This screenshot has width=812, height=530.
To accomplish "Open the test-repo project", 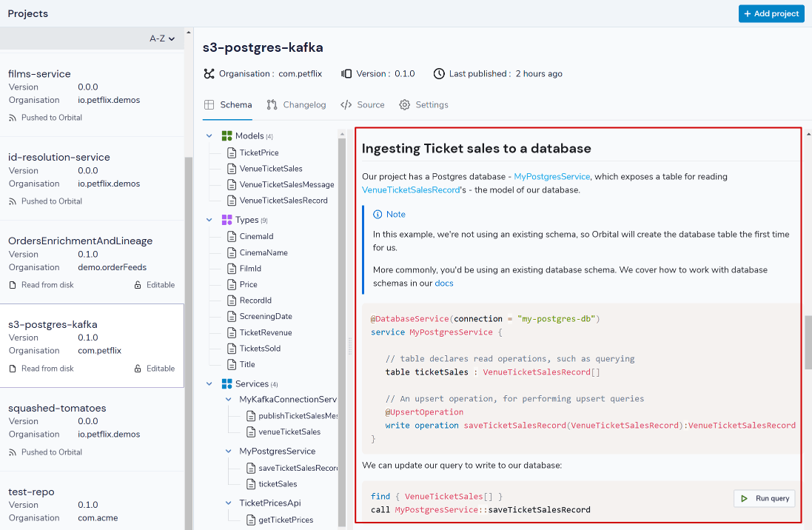I will pos(92,501).
